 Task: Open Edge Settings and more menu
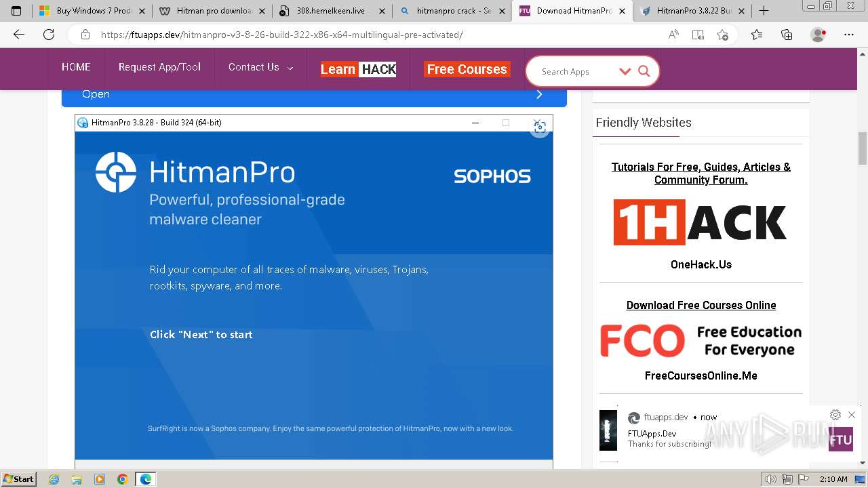coord(849,35)
